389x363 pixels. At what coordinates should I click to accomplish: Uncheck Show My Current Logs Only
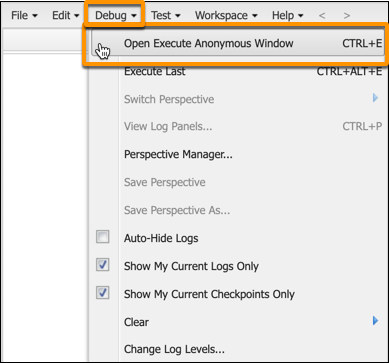click(x=102, y=265)
